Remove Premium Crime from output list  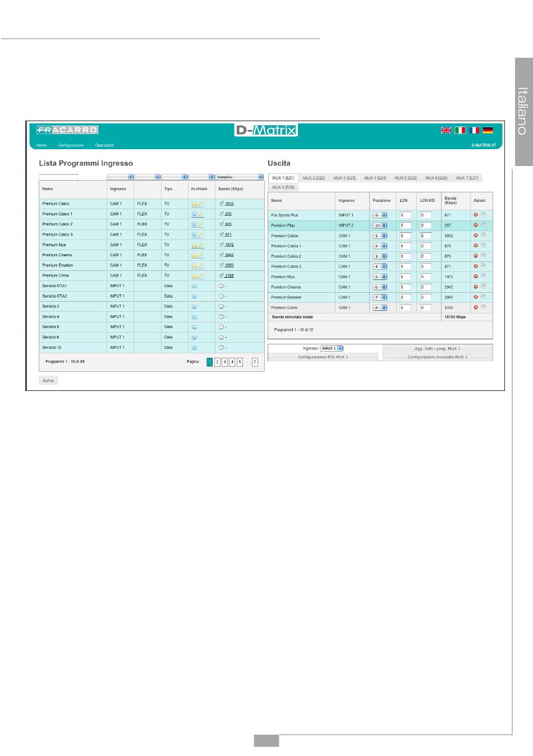[476, 307]
